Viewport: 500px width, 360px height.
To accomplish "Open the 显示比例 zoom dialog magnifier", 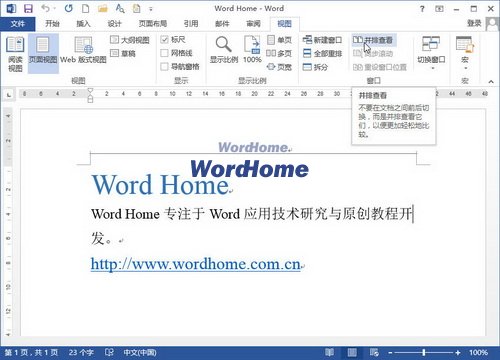I will pyautogui.click(x=224, y=50).
